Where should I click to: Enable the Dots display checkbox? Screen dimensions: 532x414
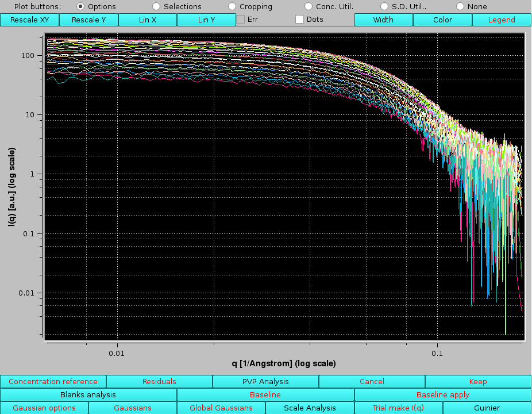point(299,19)
